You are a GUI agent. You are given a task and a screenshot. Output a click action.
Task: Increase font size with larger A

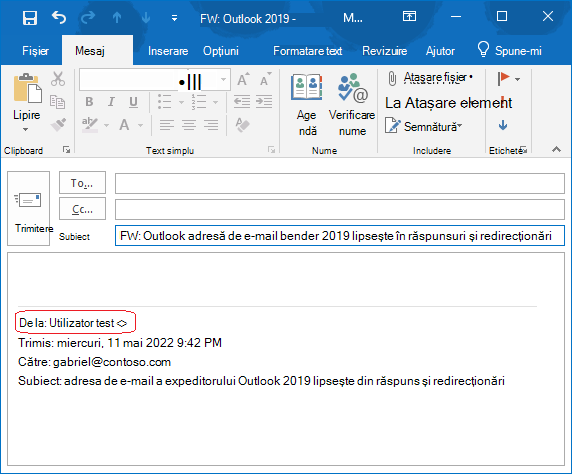[x=243, y=79]
